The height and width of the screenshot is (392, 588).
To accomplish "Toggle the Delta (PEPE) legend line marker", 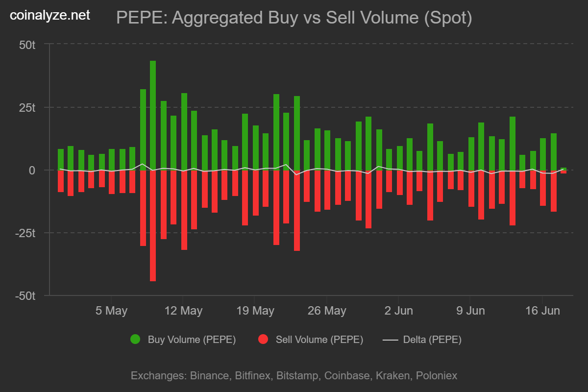I will [390, 340].
